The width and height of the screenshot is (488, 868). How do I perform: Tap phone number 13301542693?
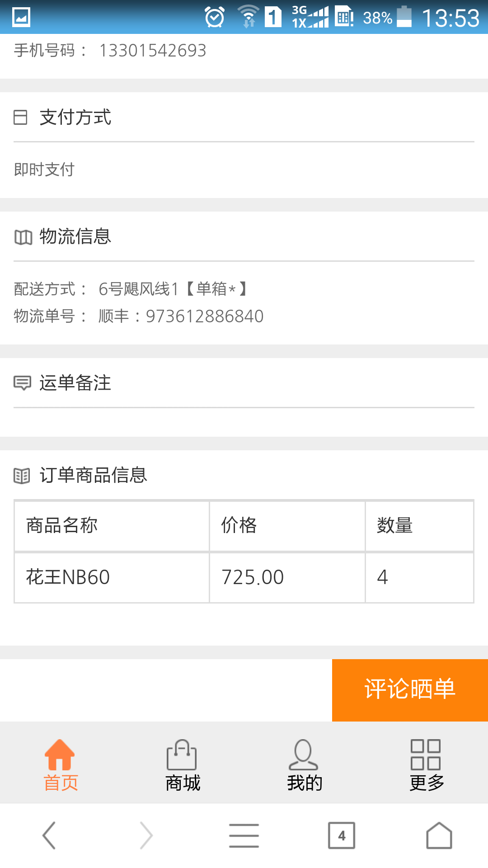153,50
